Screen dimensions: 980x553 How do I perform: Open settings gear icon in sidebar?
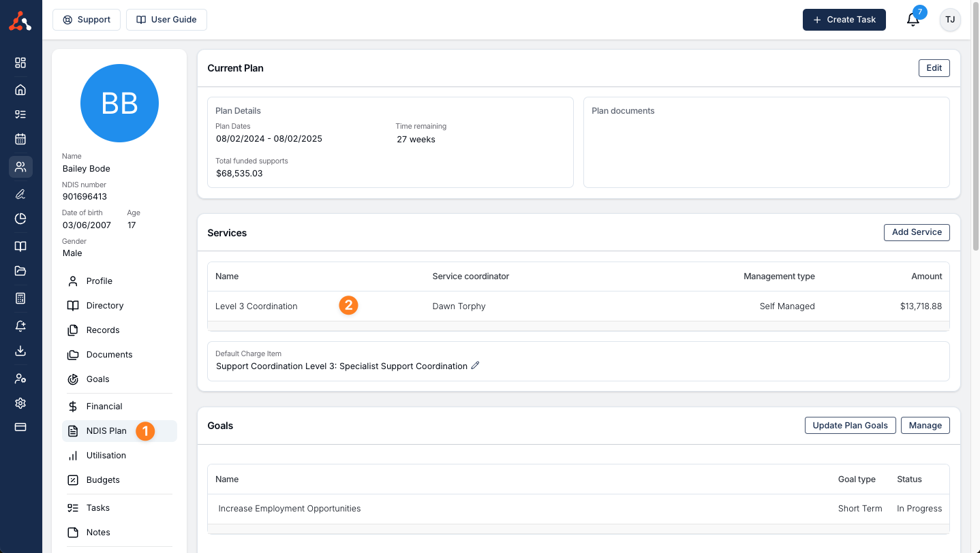[x=20, y=403]
